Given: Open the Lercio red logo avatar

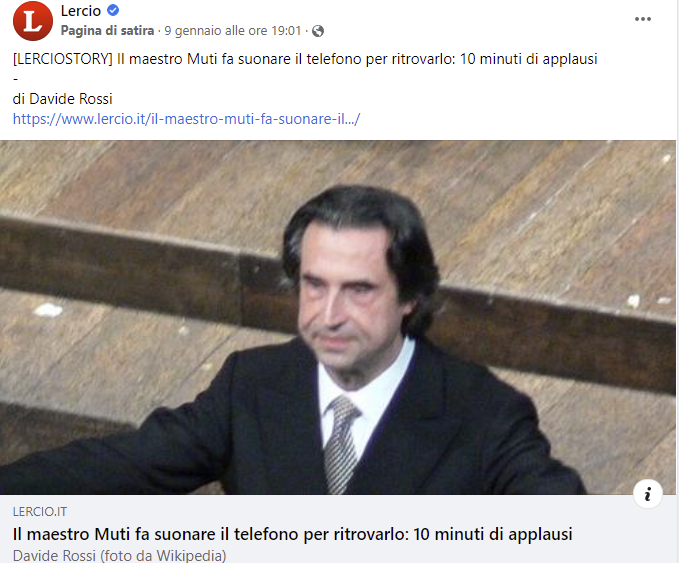Looking at the screenshot, I should [33, 21].
